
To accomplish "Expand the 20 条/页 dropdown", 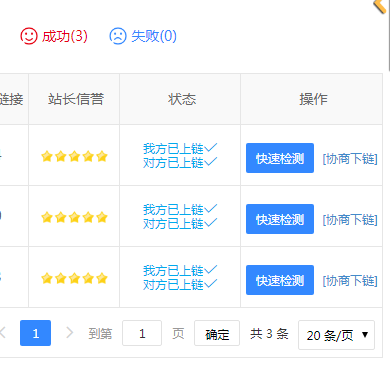I will point(336,335).
